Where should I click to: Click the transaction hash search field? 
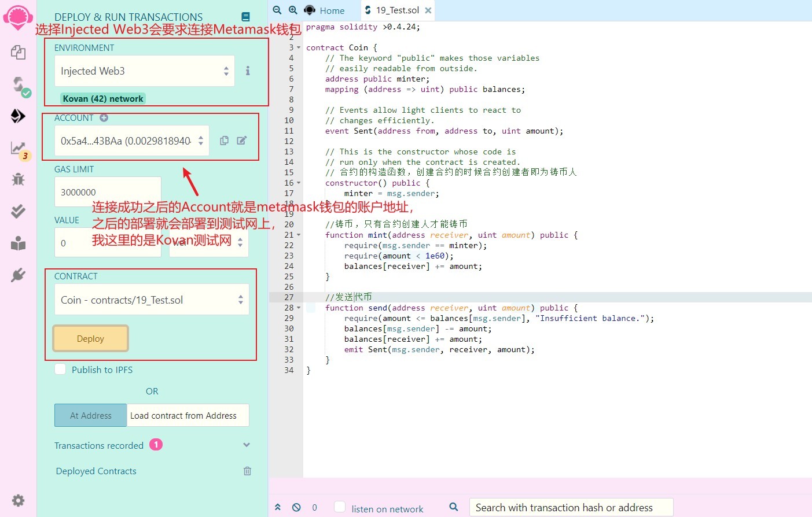point(571,507)
